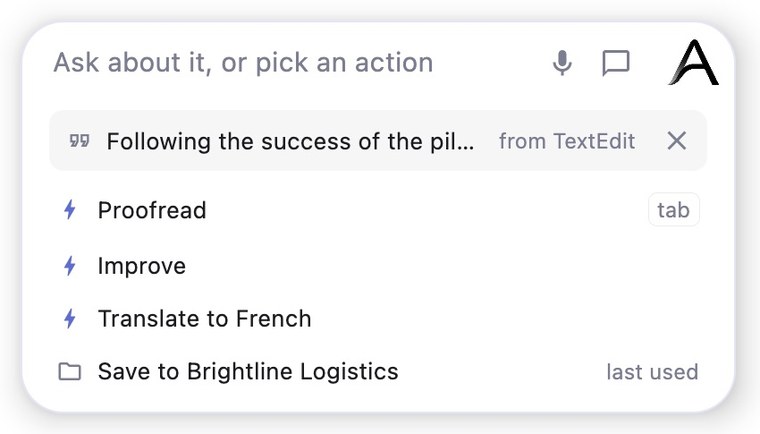
Task: Select Translate to French
Action: [378, 319]
